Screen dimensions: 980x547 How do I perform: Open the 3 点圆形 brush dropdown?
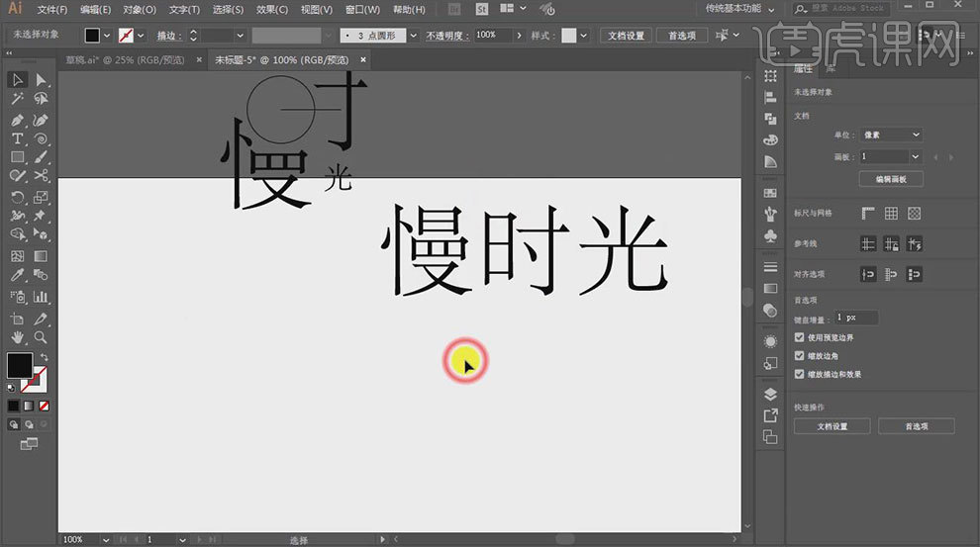pos(413,36)
